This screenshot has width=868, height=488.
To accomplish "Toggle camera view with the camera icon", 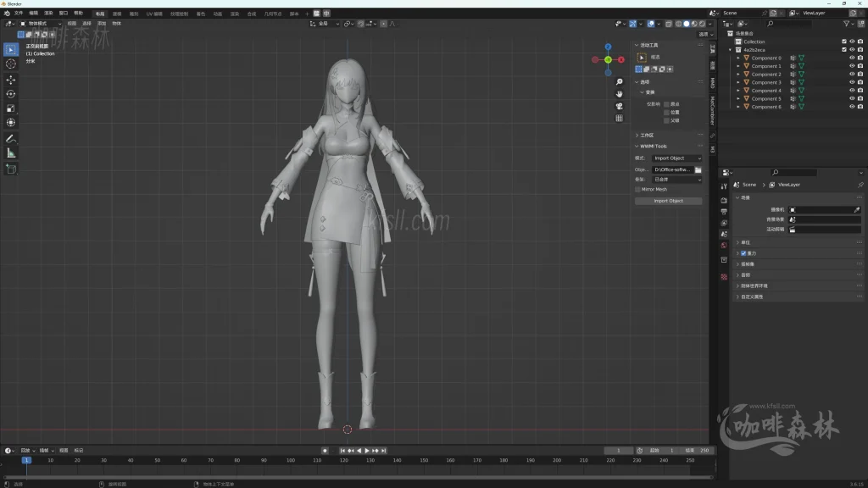I will [619, 106].
